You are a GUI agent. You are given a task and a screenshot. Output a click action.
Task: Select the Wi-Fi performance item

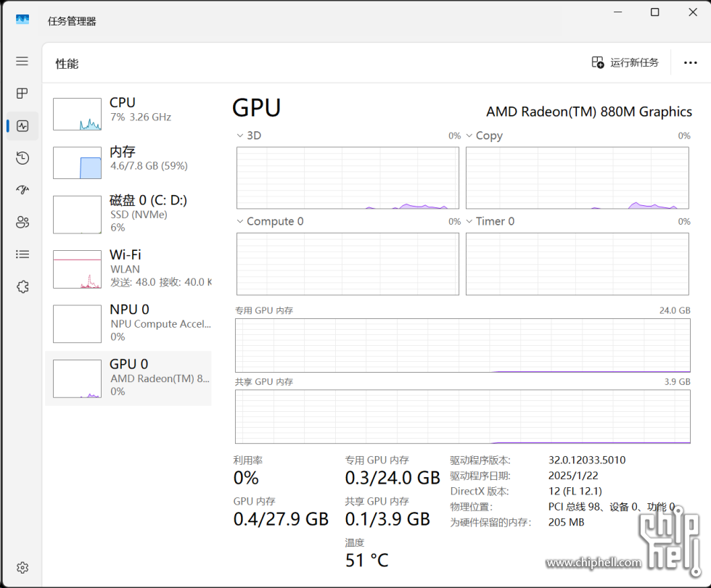point(128,269)
